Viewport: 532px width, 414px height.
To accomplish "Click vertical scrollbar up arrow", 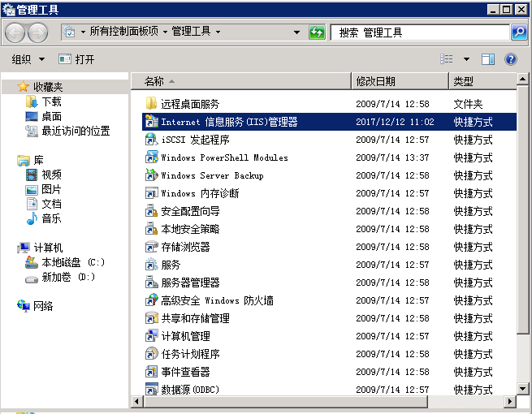I will (x=522, y=79).
